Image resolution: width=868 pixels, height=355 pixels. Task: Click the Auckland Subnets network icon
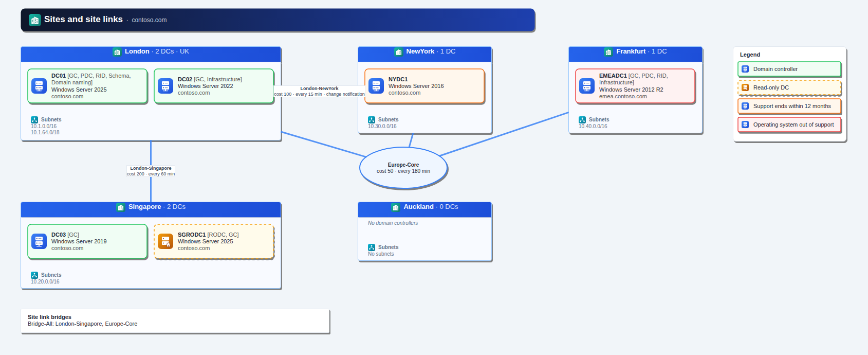(372, 247)
